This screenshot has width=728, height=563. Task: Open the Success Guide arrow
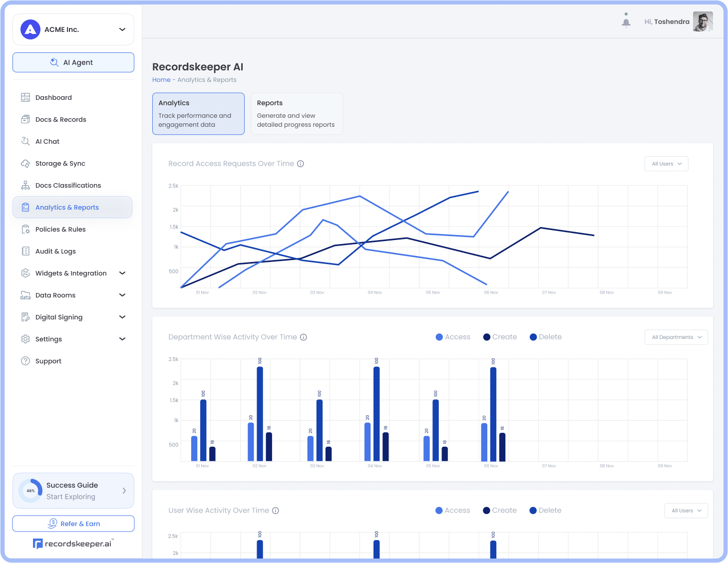click(124, 491)
